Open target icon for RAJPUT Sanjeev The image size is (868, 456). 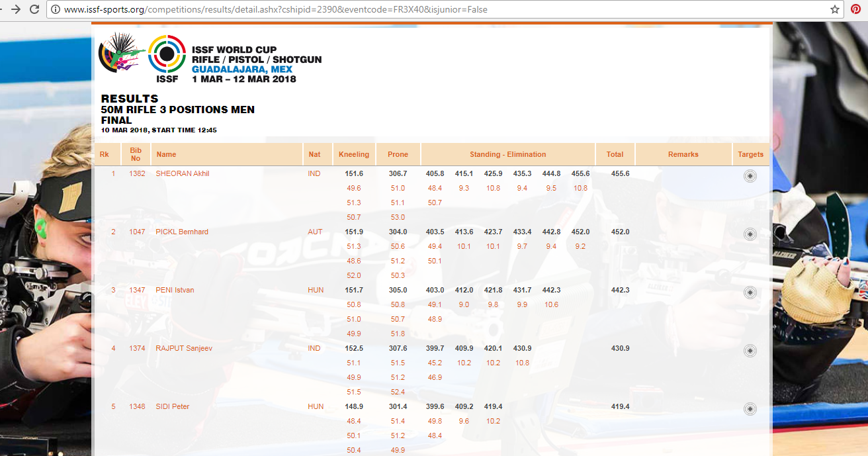750,351
